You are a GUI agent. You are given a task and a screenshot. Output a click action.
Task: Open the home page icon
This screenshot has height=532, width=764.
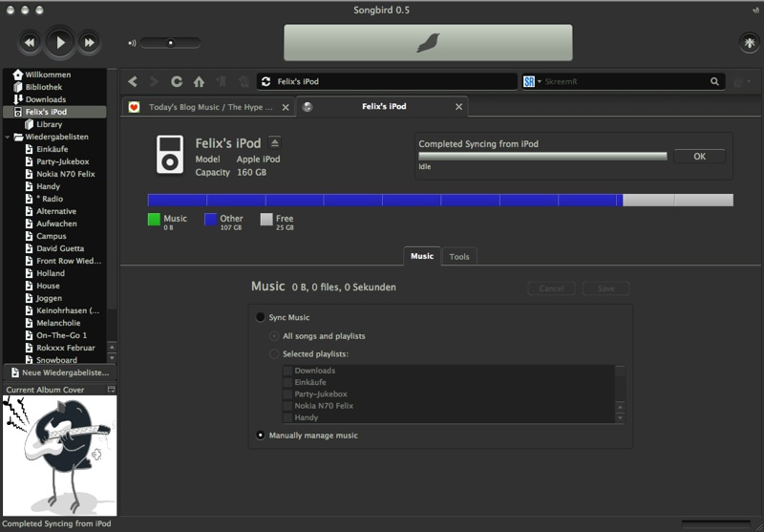pyautogui.click(x=199, y=82)
